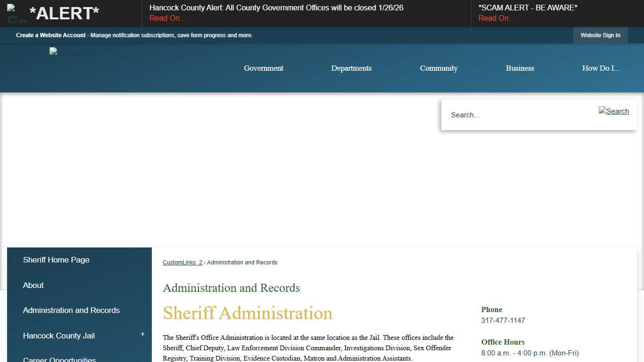Open the Government navigation menu
This screenshot has height=362, width=644.
[x=263, y=68]
